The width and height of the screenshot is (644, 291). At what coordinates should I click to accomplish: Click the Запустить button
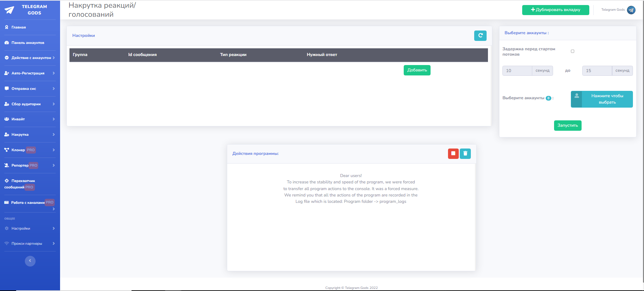click(567, 125)
